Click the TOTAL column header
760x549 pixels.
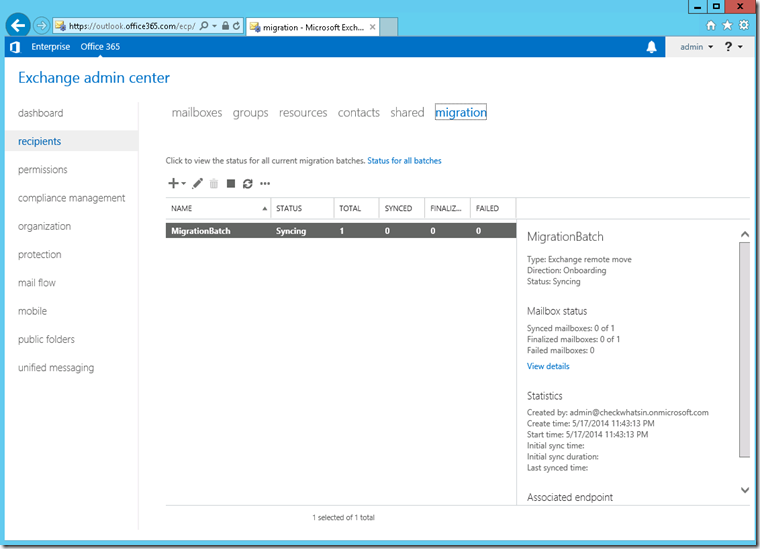(x=356, y=208)
